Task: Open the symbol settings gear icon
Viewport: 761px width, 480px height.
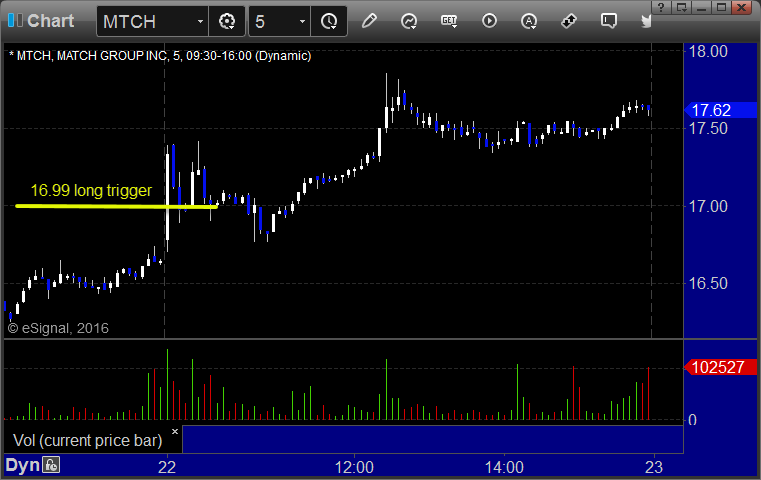Action: pyautogui.click(x=227, y=21)
